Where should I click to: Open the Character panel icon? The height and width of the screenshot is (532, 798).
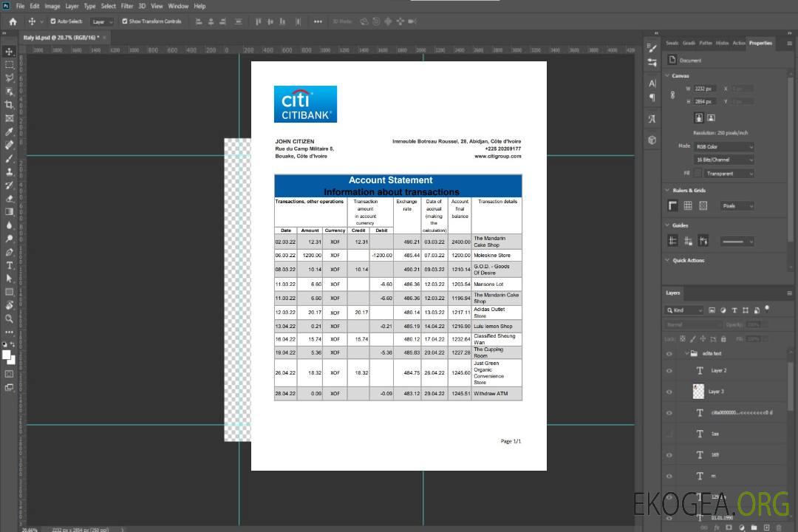pos(652,83)
